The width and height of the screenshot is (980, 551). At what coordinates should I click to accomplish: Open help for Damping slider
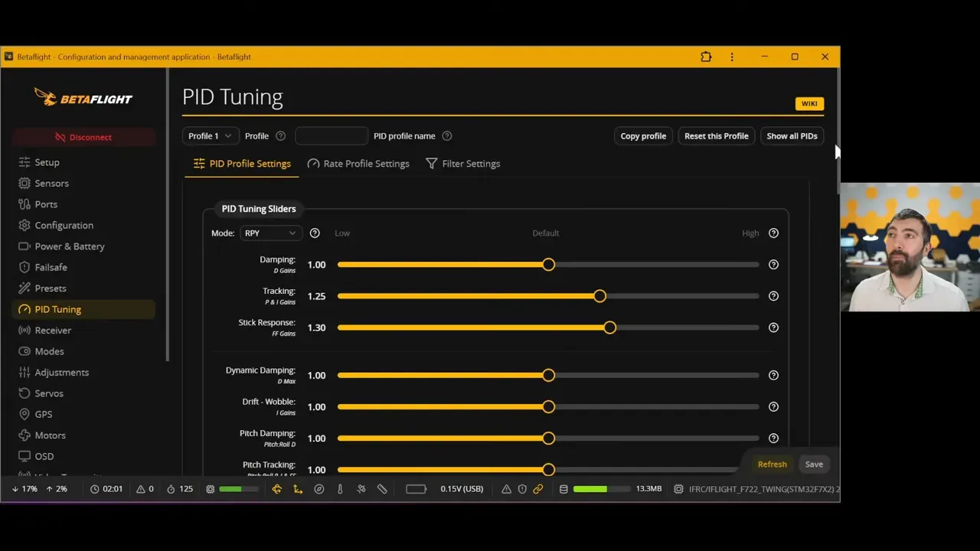773,265
